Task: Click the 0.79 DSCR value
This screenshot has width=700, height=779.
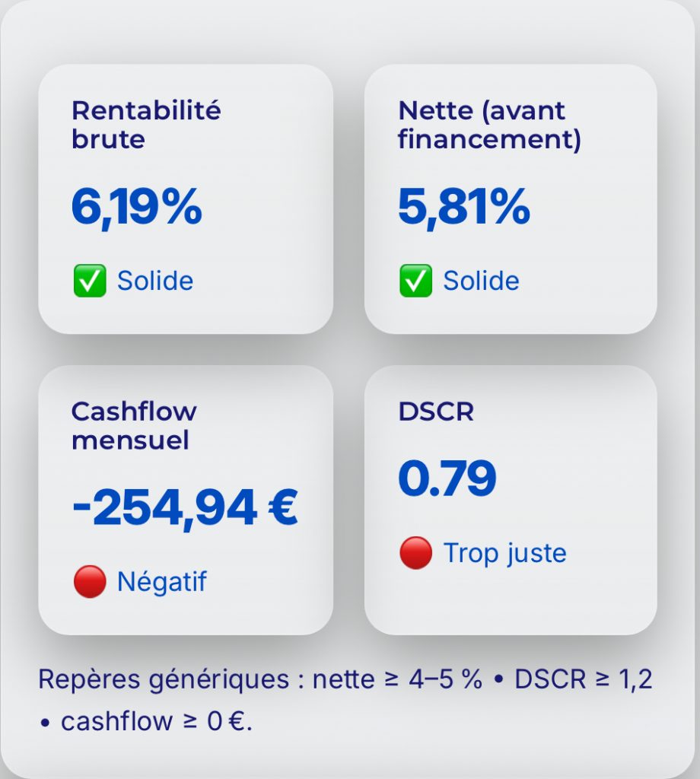Action: tap(447, 479)
